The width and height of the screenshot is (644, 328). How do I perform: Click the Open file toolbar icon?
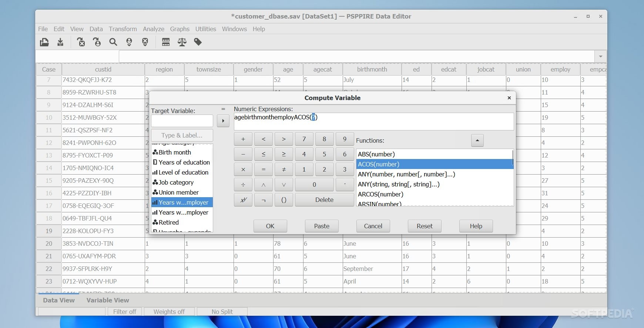(x=44, y=42)
